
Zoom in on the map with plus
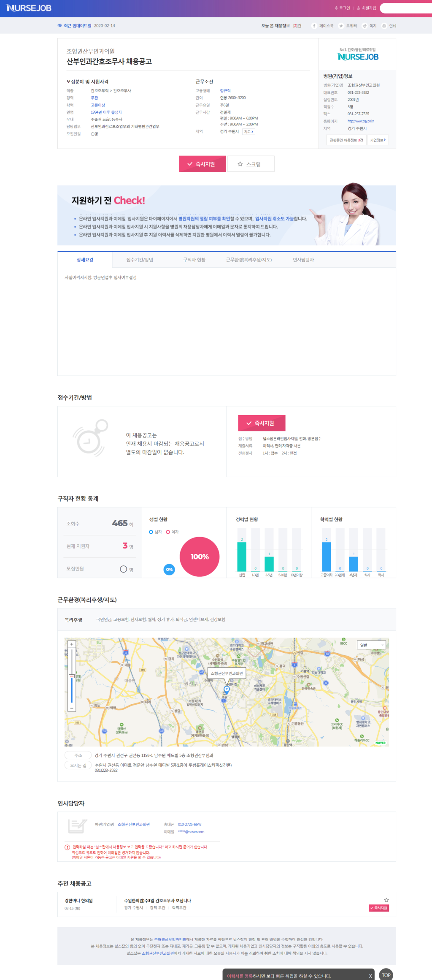(72, 644)
